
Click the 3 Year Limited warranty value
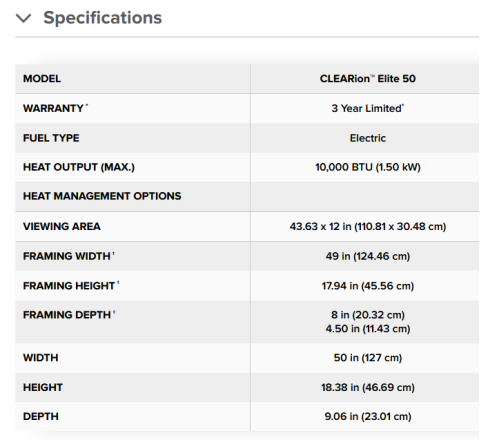point(368,108)
